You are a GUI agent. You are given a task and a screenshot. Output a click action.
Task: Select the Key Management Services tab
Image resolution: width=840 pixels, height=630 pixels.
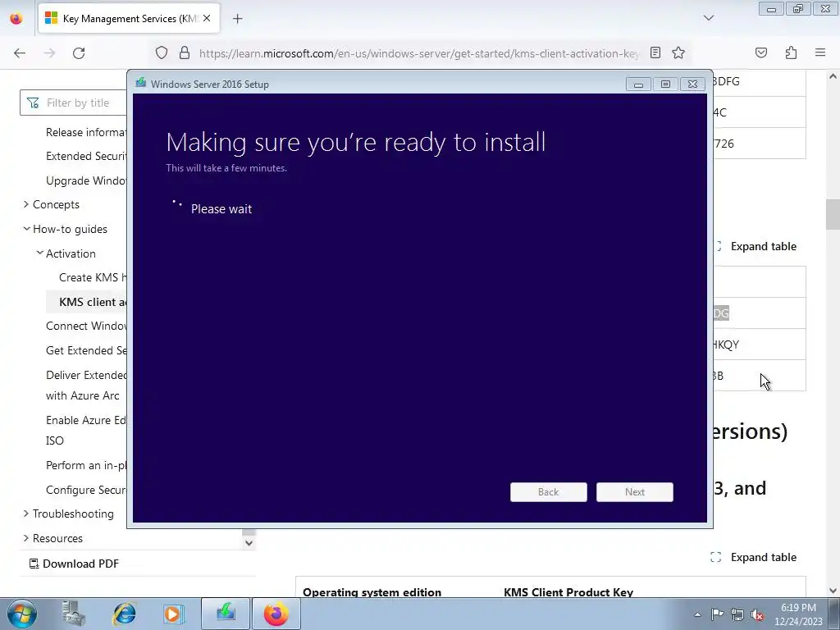(x=129, y=19)
